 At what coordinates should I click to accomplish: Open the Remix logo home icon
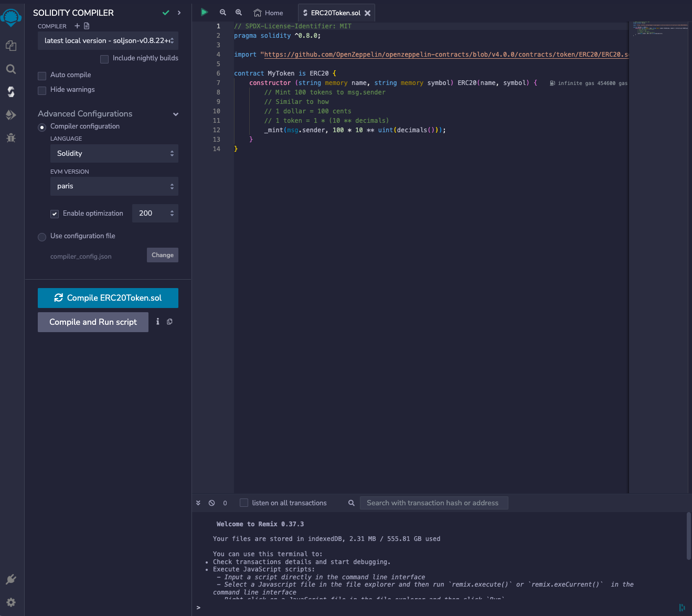10,17
